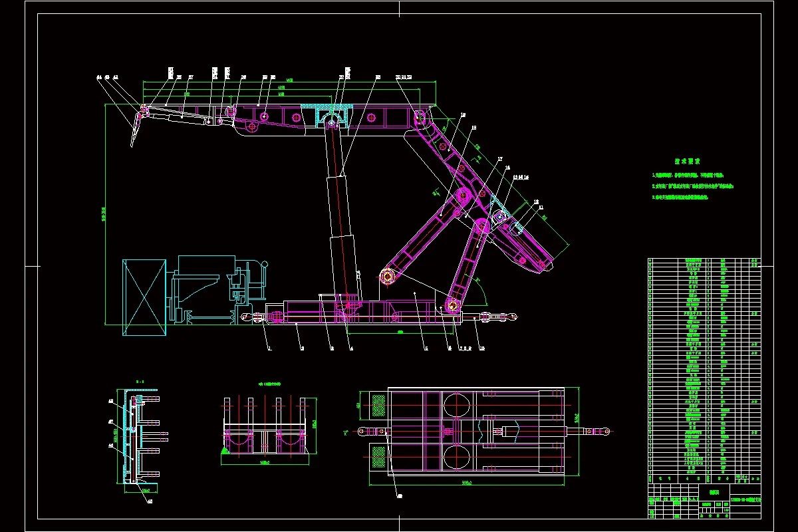Select part callout number 2 below the base
The width and height of the screenshot is (798, 532).
click(302, 348)
